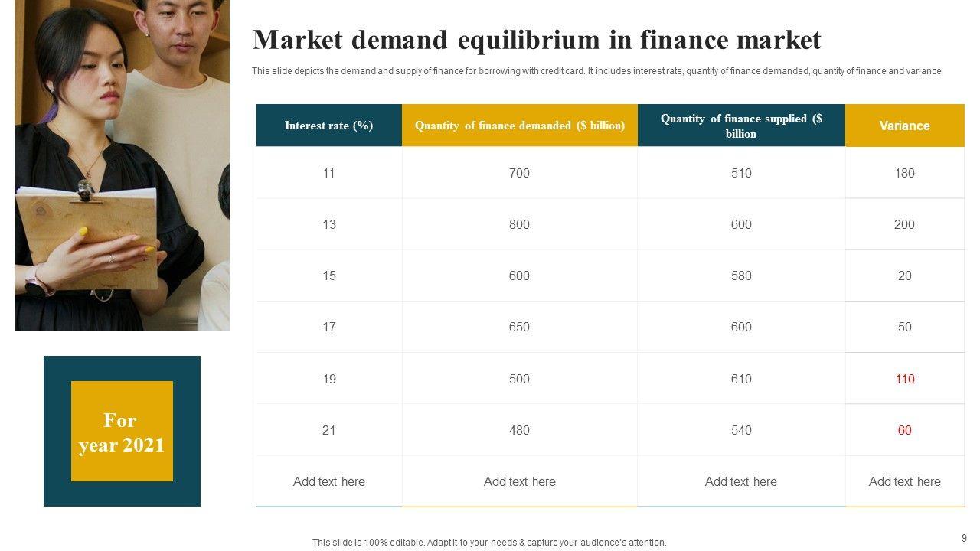Click 'Add text here' under the Interest rate column
The width and height of the screenshot is (980, 551).
[x=328, y=481]
